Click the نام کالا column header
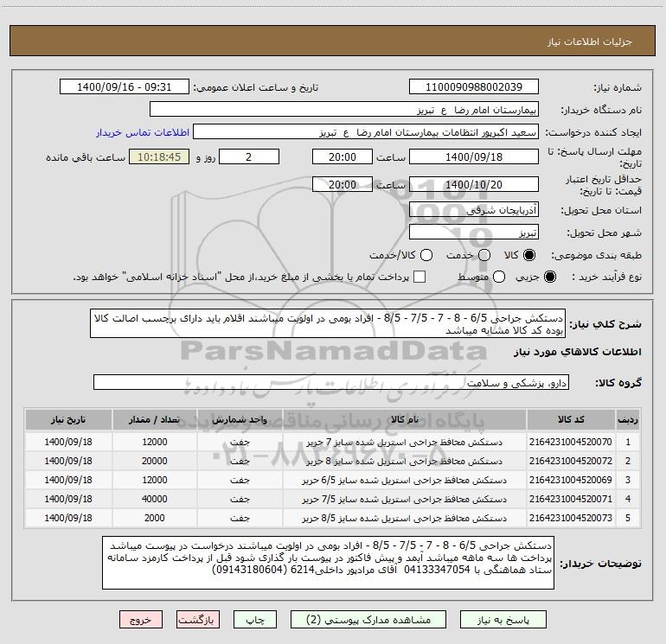 point(405,420)
